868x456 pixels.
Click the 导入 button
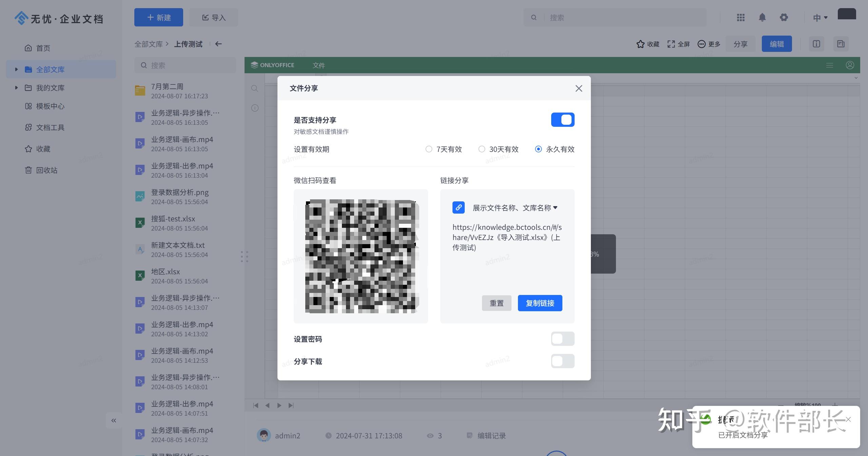click(x=214, y=17)
